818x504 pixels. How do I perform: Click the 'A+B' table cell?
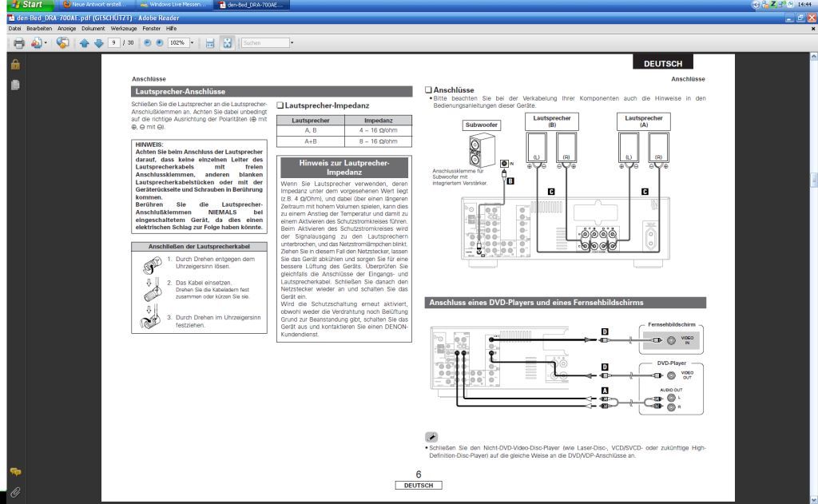click(311, 141)
